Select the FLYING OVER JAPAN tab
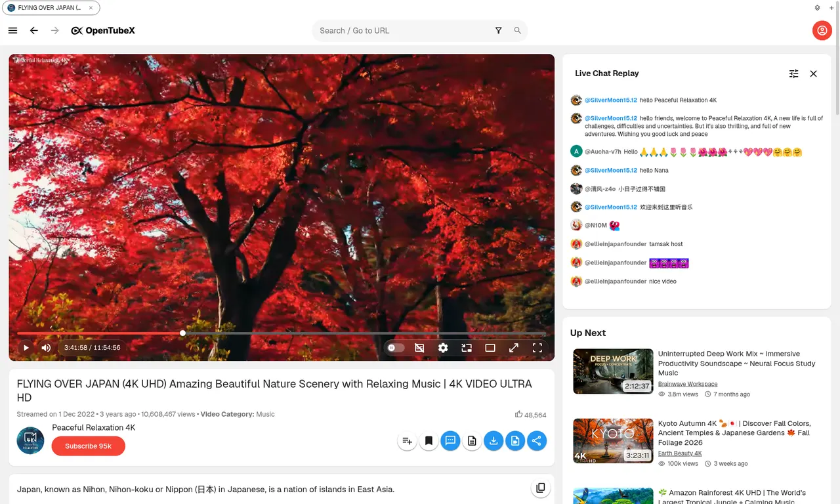Image resolution: width=840 pixels, height=504 pixels. point(51,8)
